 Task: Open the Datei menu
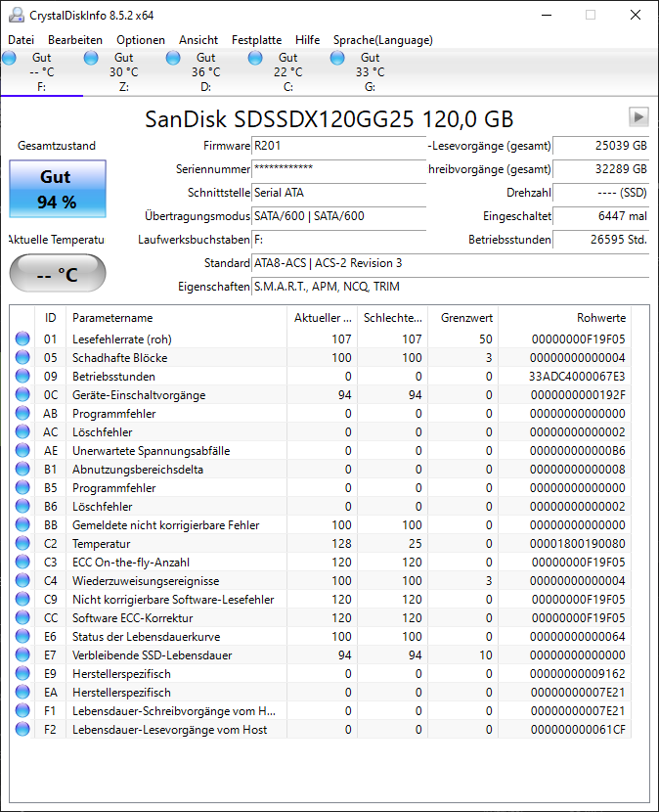point(21,40)
